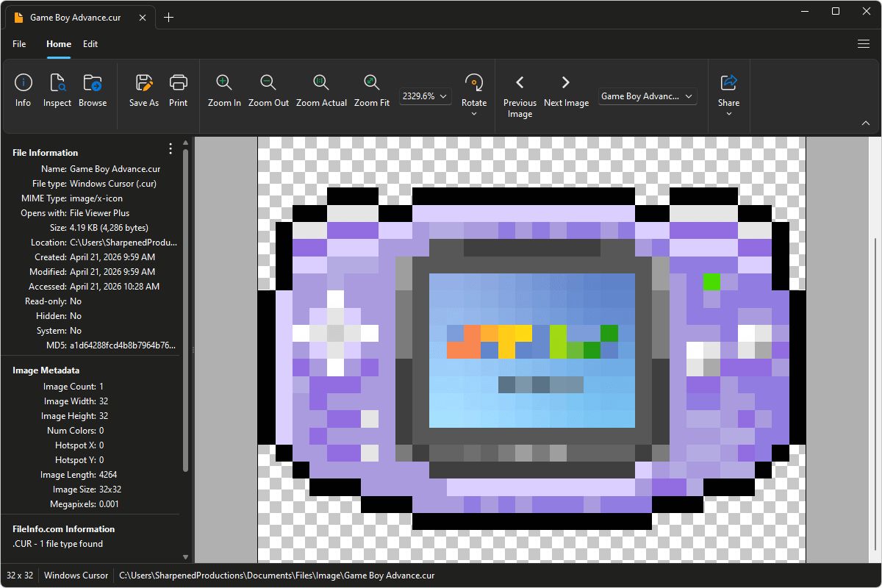Open a new tab with plus button

click(x=169, y=18)
